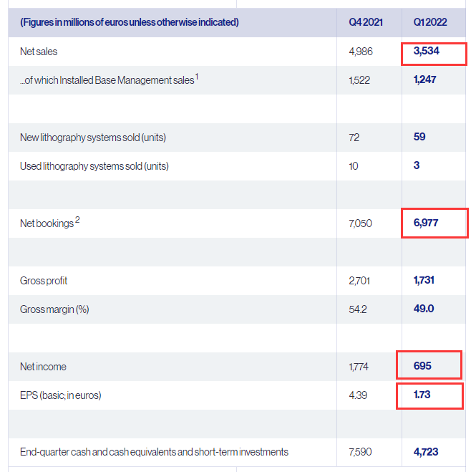Click the Q4 2021 net bookings figure 7,050
Image resolution: width=476 pixels, height=472 pixels.
pyautogui.click(x=361, y=223)
